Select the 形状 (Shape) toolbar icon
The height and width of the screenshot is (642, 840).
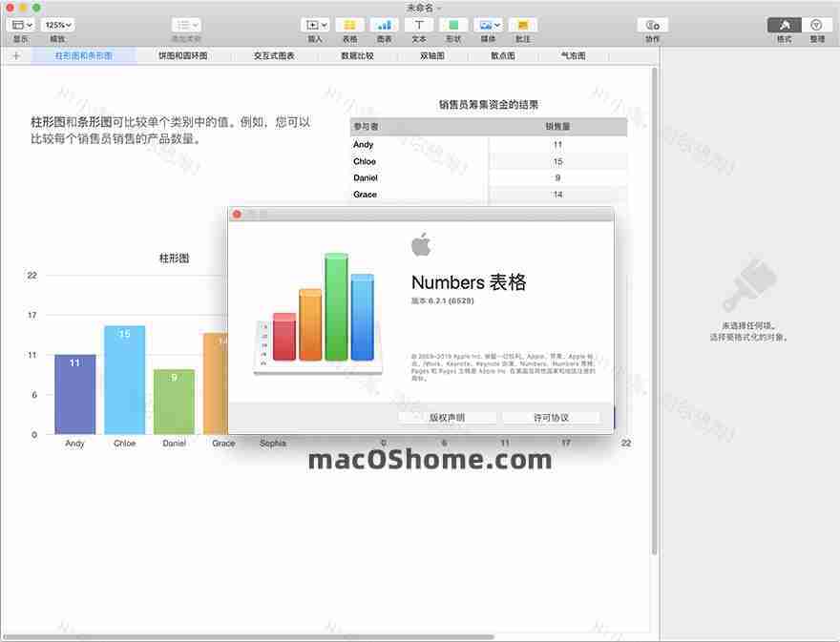pyautogui.click(x=452, y=25)
